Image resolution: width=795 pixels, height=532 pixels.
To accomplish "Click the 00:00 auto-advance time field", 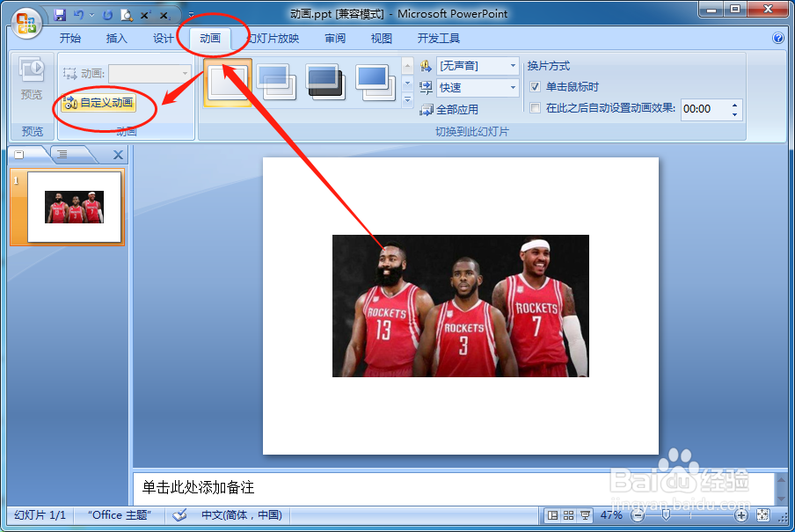I will [x=705, y=109].
